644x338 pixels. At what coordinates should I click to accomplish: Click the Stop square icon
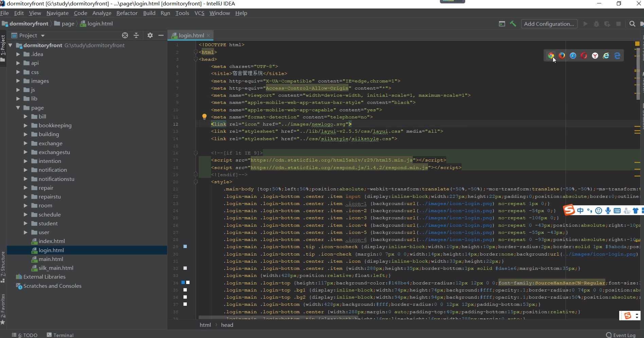point(619,24)
